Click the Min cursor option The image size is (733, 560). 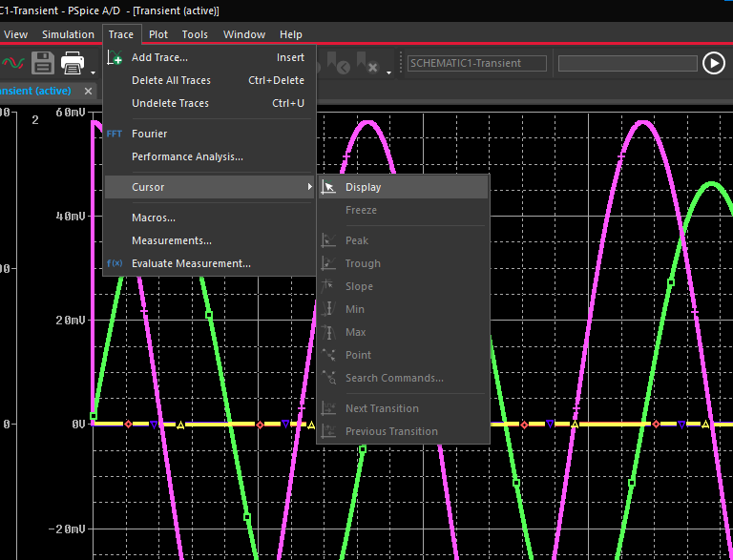tap(403, 309)
